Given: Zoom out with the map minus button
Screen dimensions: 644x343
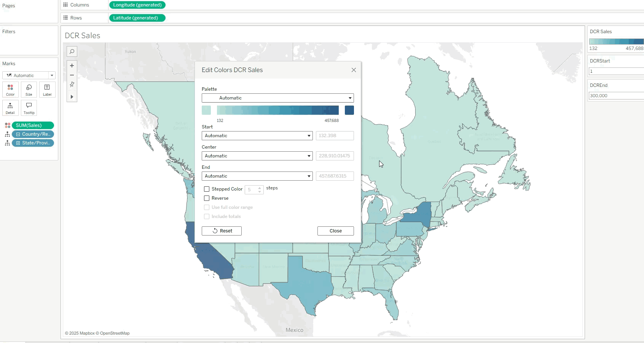Looking at the screenshot, I should coord(72,75).
